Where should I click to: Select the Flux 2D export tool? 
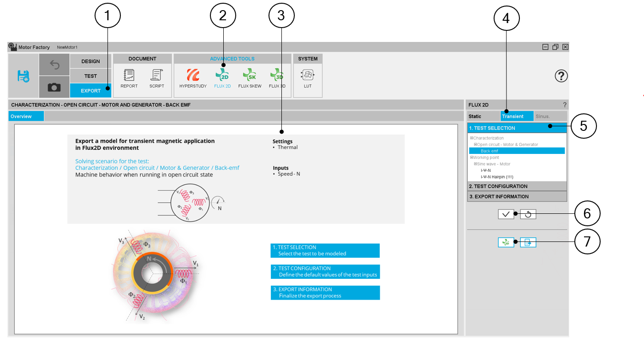click(222, 77)
